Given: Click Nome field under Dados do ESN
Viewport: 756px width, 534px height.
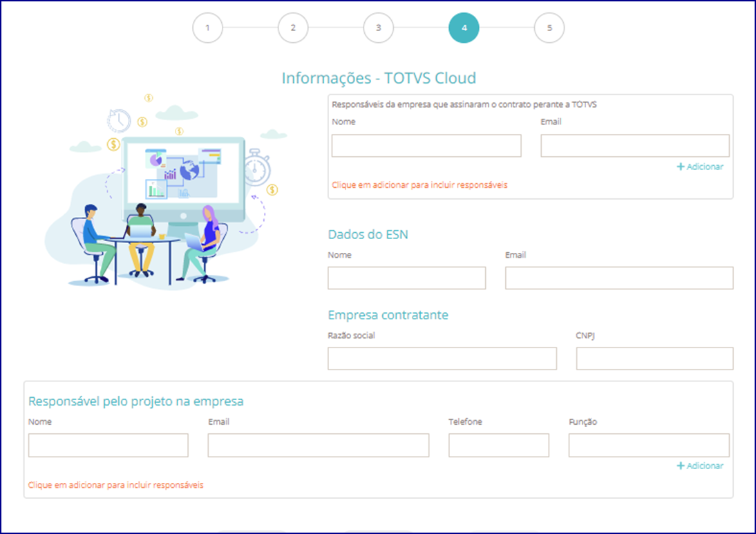Looking at the screenshot, I should pyautogui.click(x=406, y=278).
